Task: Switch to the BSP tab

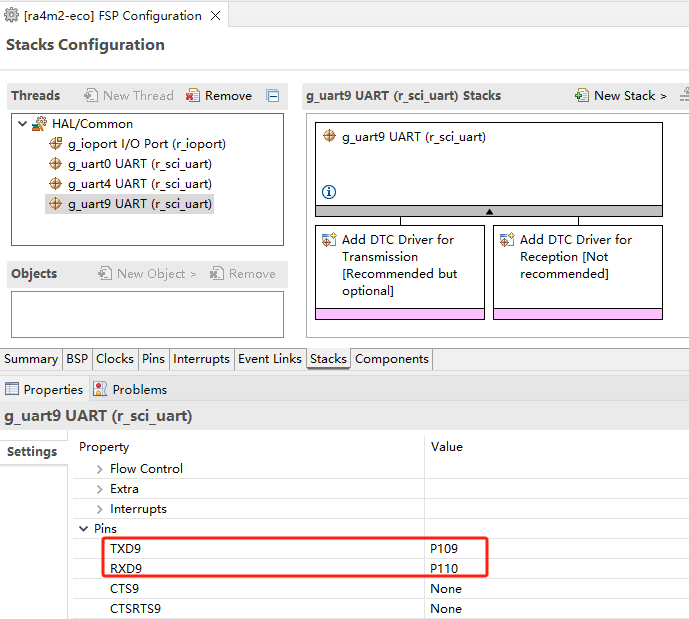Action: click(77, 359)
